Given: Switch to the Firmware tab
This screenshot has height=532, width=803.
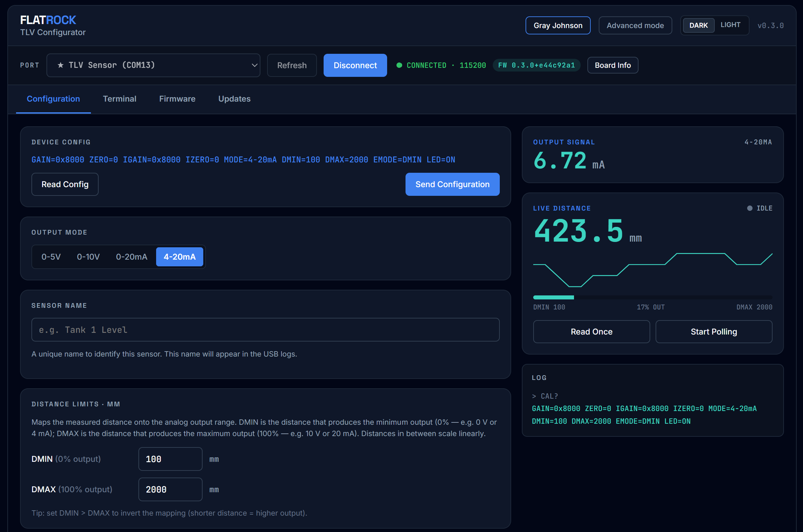Looking at the screenshot, I should point(177,99).
